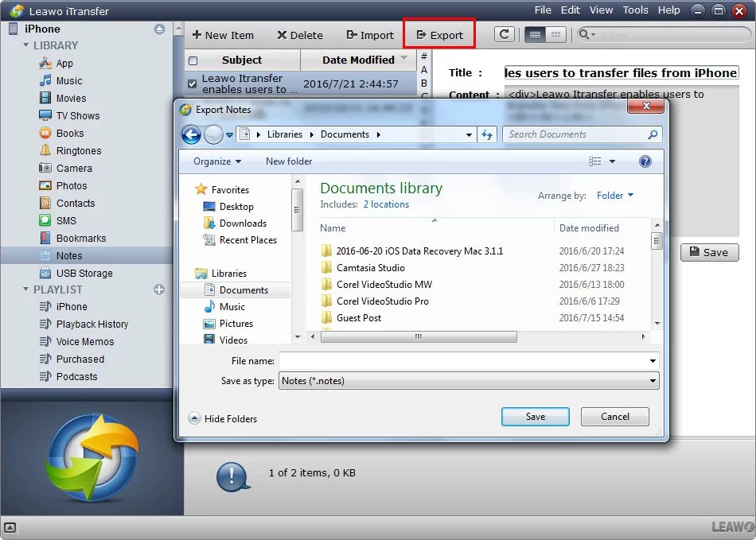Expand the File name dropdown
Viewport: 756px width, 540px height.
point(653,361)
